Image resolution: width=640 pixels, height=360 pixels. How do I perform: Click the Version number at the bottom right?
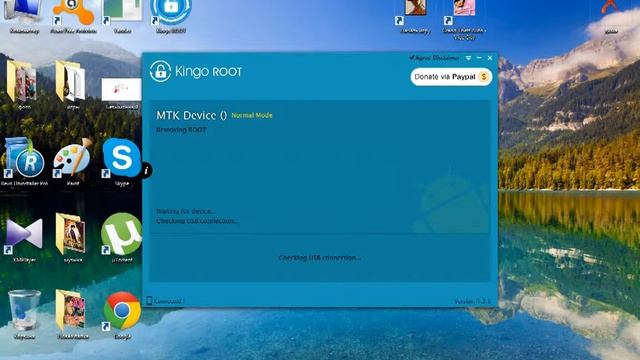pyautogui.click(x=472, y=301)
